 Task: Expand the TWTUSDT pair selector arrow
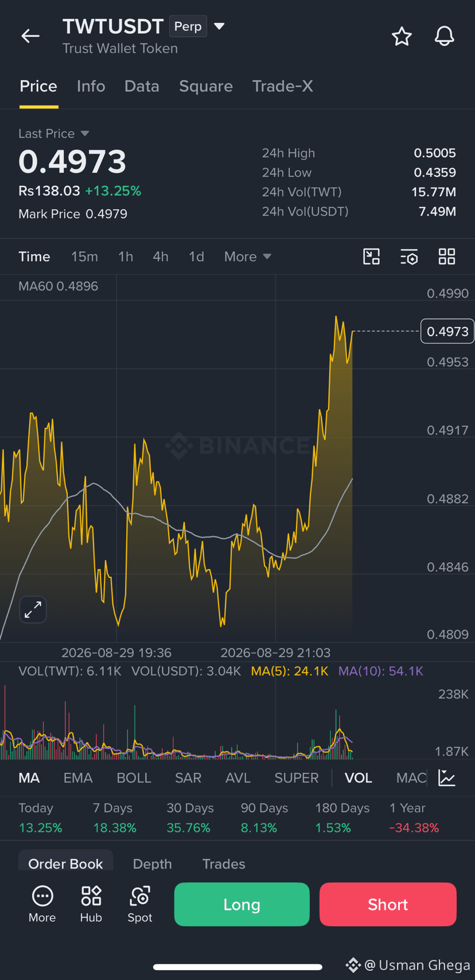219,26
